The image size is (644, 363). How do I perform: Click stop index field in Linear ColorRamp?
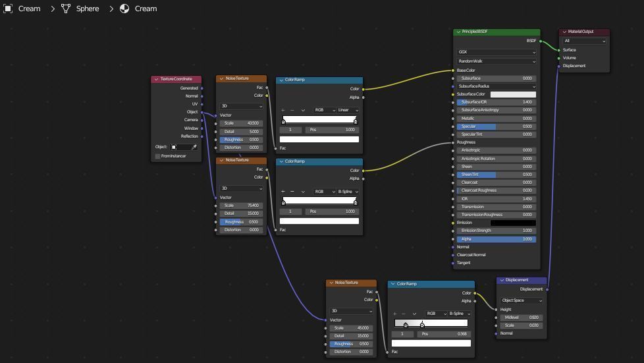coord(290,130)
